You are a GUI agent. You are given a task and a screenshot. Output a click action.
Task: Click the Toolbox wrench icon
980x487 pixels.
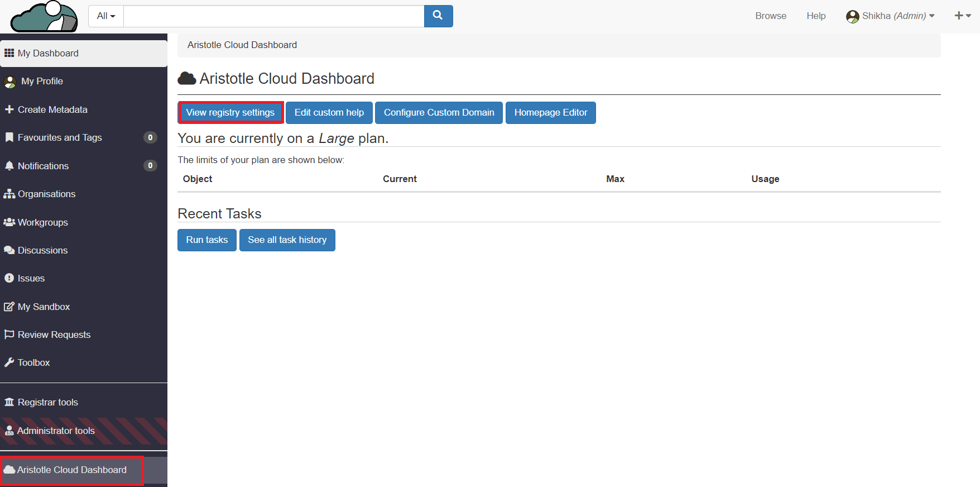[x=9, y=362]
